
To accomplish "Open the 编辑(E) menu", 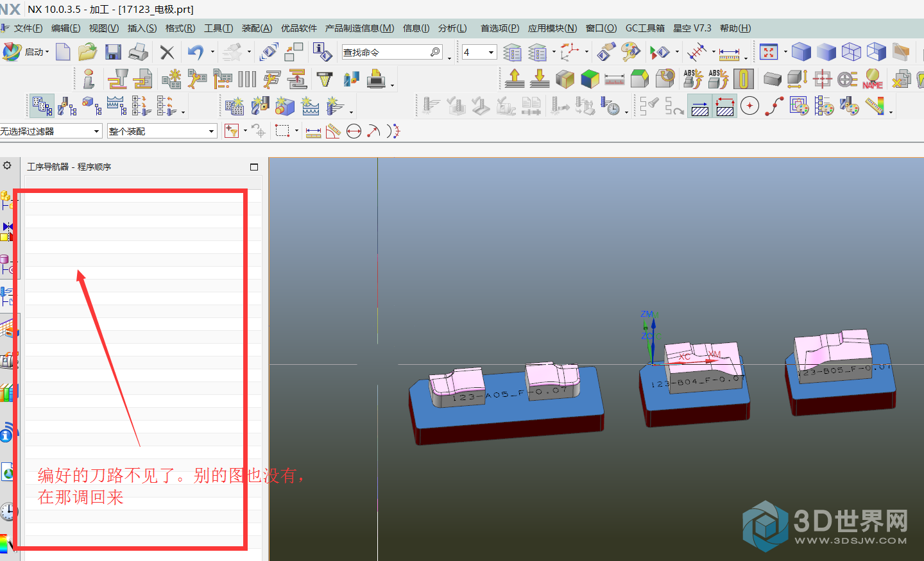I will pyautogui.click(x=65, y=28).
